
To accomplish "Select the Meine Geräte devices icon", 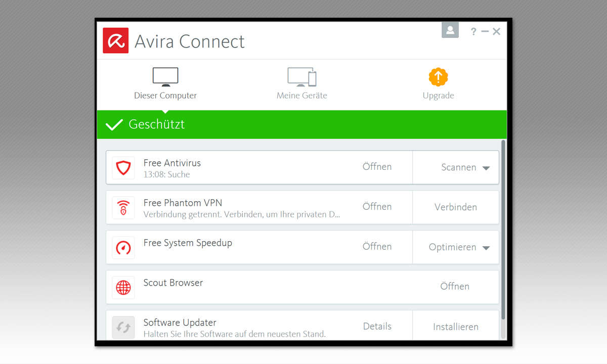I will click(302, 77).
